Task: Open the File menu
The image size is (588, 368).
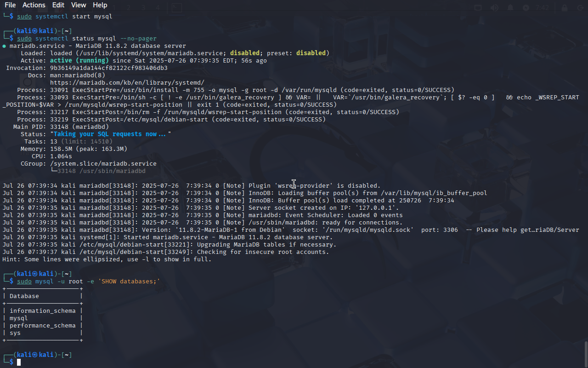Action: tap(10, 5)
